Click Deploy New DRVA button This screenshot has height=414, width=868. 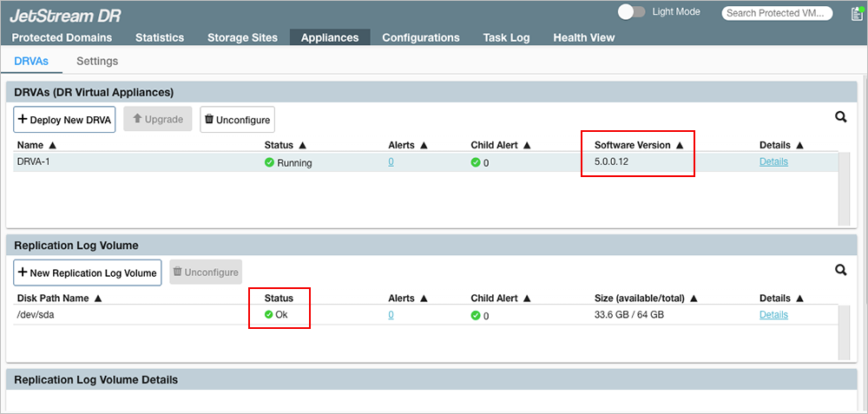pos(65,120)
